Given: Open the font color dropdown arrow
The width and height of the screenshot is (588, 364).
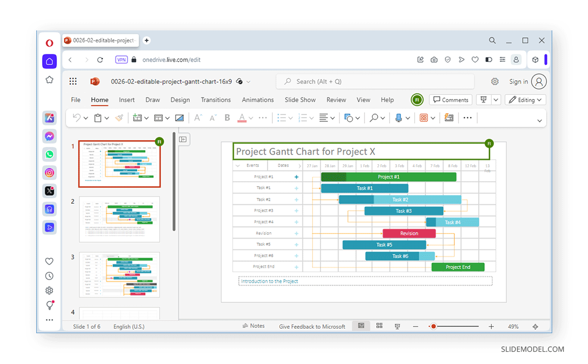Looking at the screenshot, I should coord(251,119).
